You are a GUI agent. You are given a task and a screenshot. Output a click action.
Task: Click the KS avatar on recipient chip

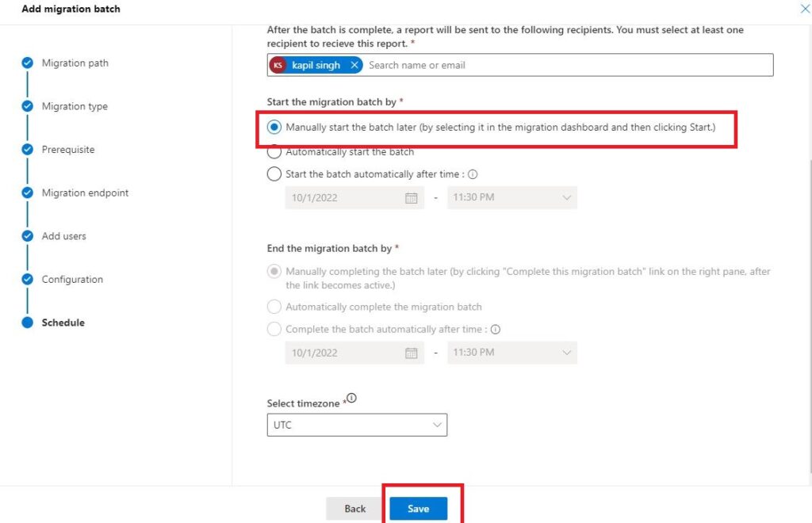pos(278,64)
